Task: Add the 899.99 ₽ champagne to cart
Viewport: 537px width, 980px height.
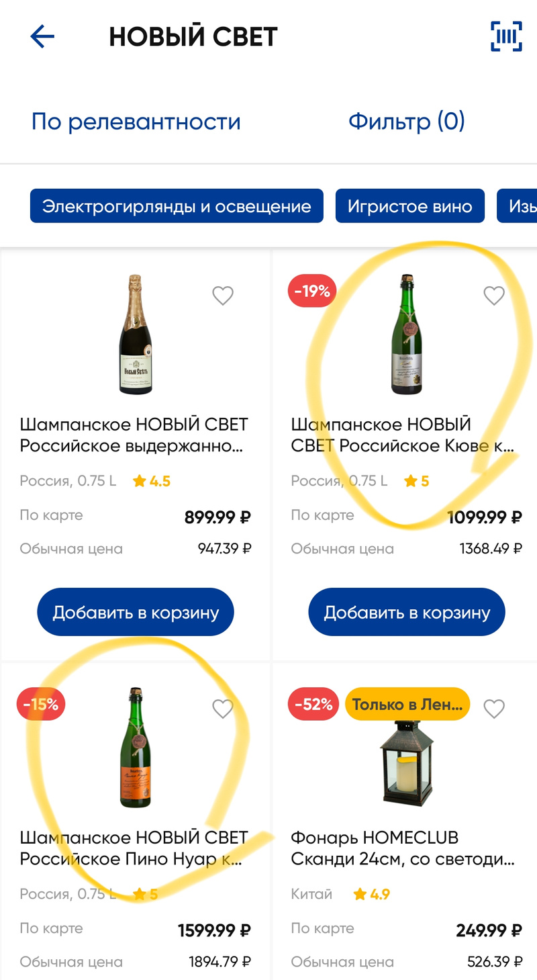Action: pyautogui.click(x=136, y=612)
